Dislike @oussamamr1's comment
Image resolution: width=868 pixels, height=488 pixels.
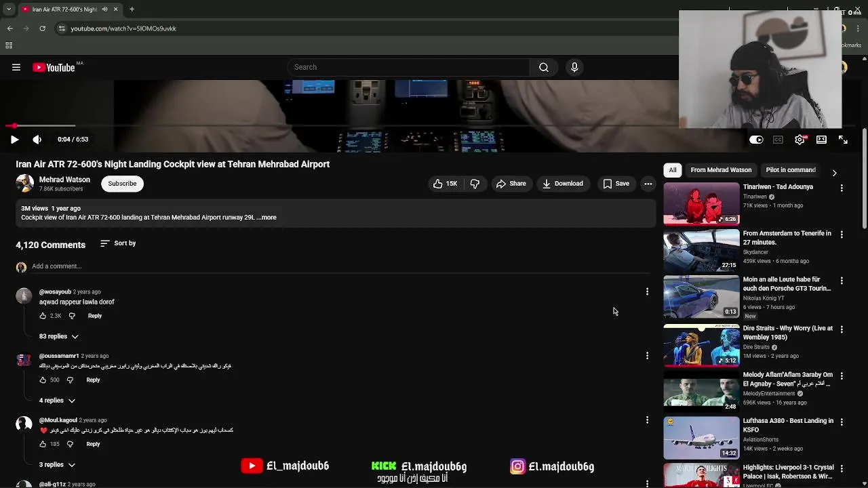pyautogui.click(x=70, y=380)
